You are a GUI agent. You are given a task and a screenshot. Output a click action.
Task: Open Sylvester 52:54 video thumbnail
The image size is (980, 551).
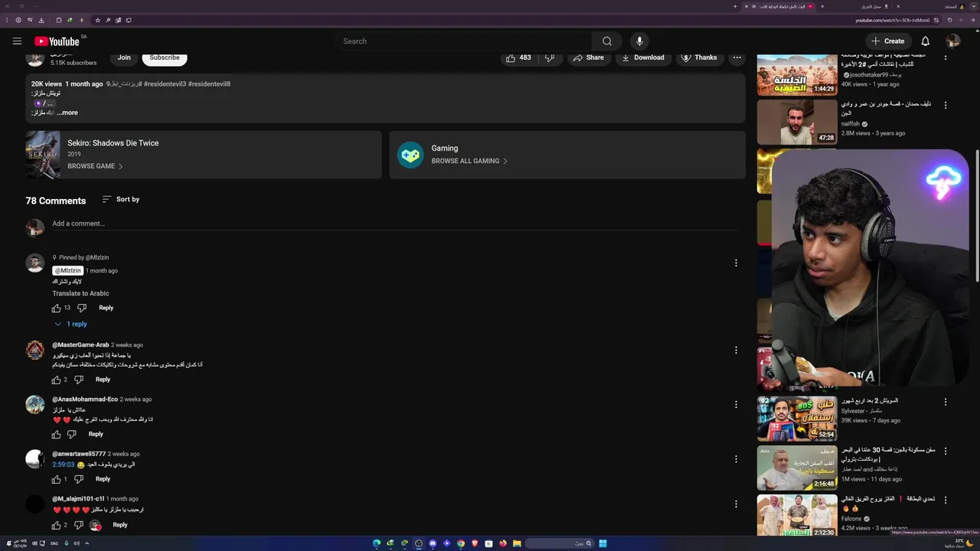pyautogui.click(x=797, y=418)
